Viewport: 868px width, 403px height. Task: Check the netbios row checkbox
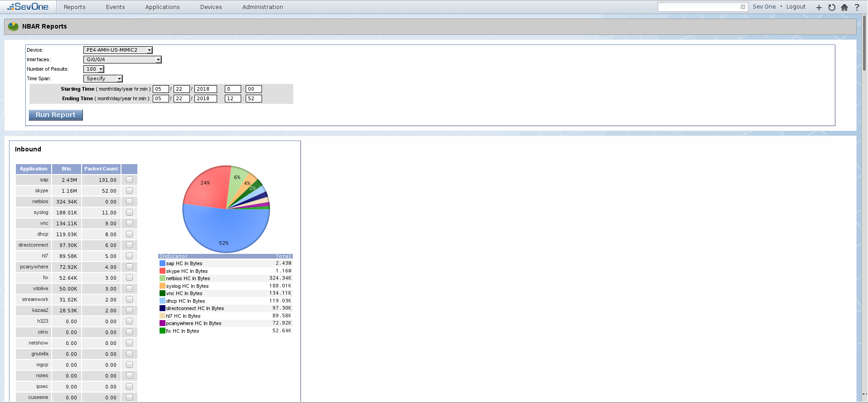point(129,202)
